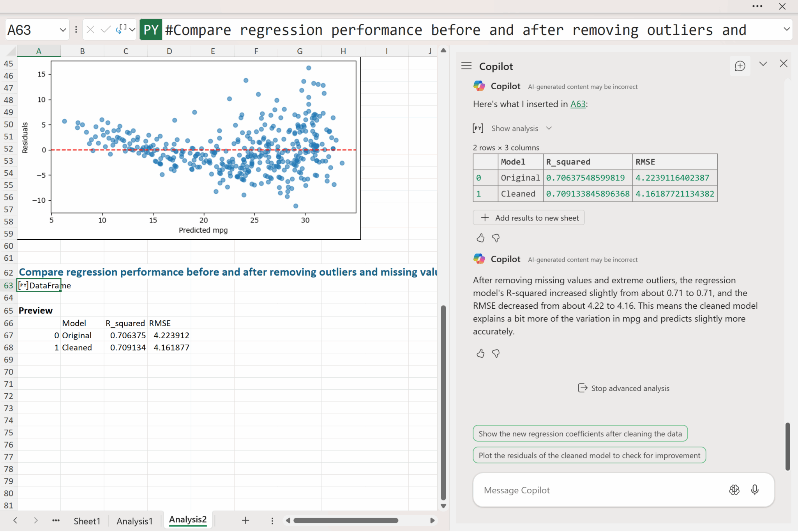Image resolution: width=798 pixels, height=532 pixels.
Task: Click the new chat icon in Copilot
Action: [740, 66]
